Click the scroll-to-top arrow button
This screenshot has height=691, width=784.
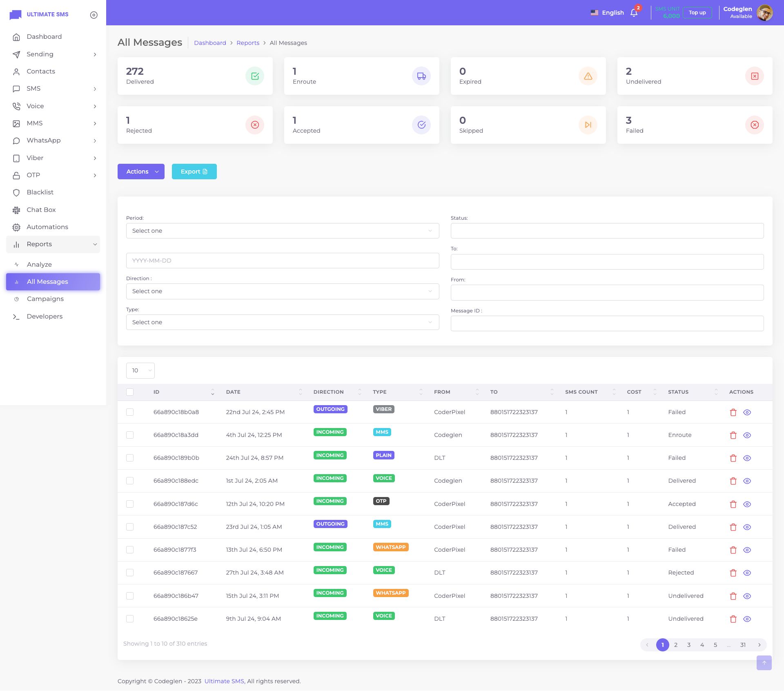pos(764,662)
